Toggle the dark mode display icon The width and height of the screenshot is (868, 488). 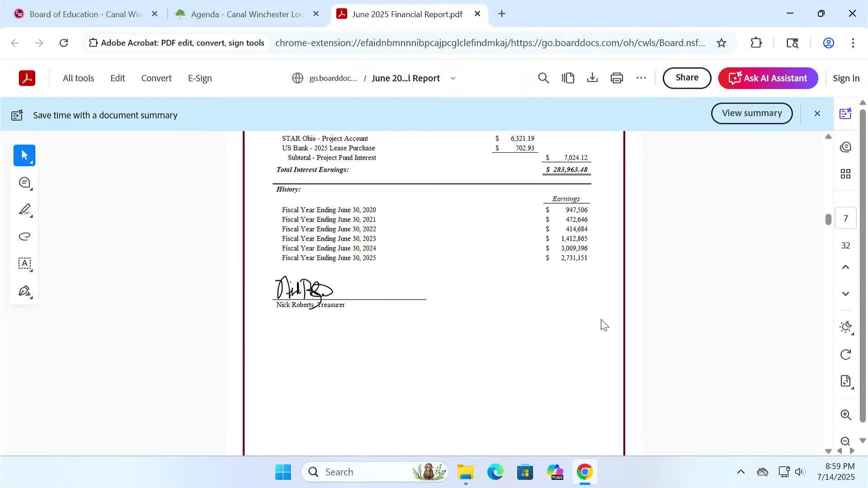click(x=845, y=327)
